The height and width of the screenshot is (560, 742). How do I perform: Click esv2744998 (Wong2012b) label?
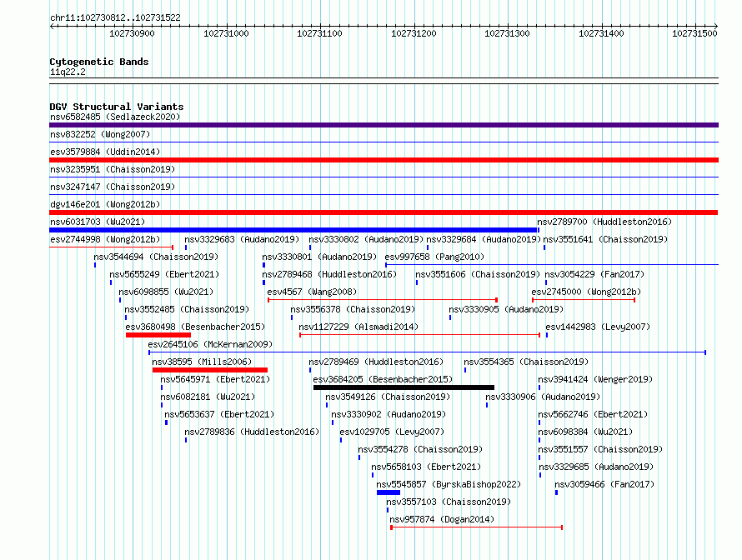105,239
